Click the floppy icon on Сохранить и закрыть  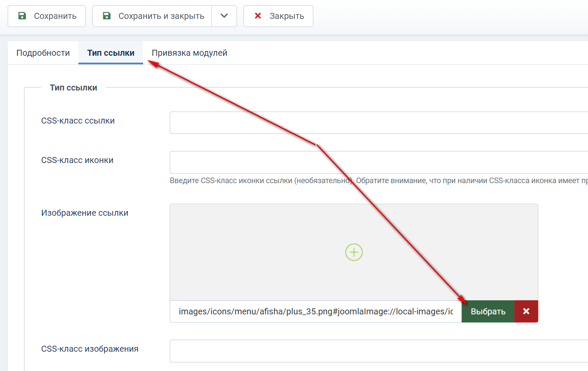[106, 16]
